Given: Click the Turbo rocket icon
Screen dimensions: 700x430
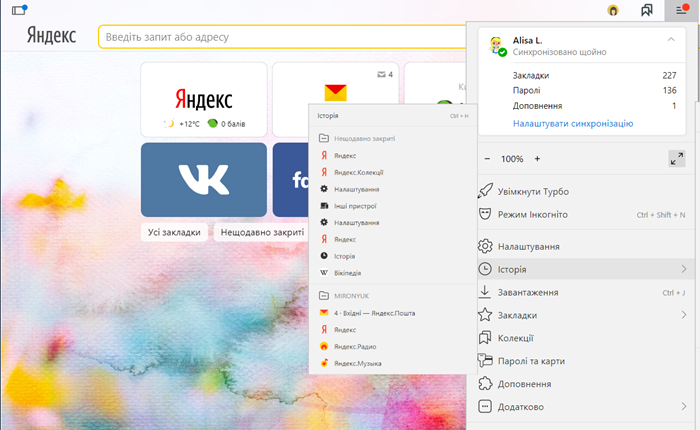Looking at the screenshot, I should 485,191.
